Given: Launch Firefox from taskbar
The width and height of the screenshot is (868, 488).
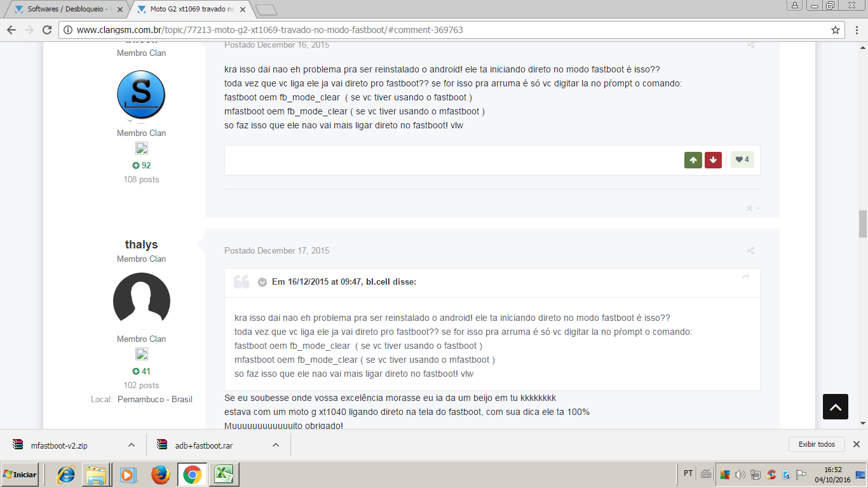Looking at the screenshot, I should coord(161,474).
